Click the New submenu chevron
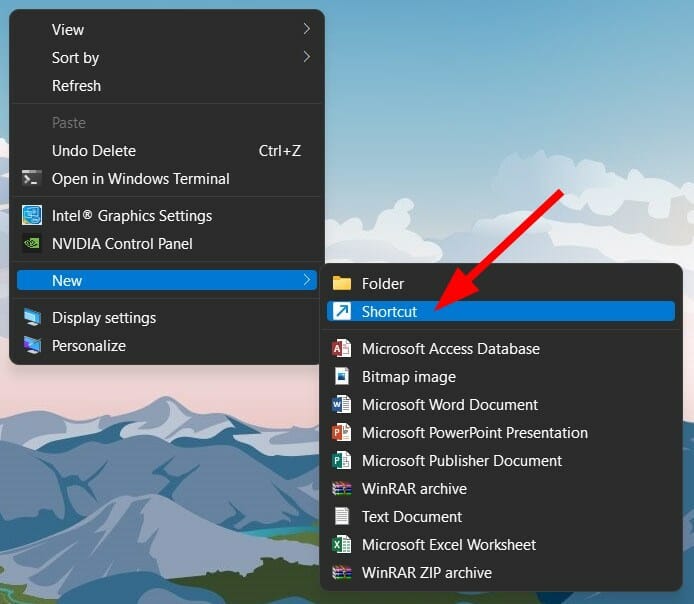The image size is (694, 604). pyautogui.click(x=307, y=280)
